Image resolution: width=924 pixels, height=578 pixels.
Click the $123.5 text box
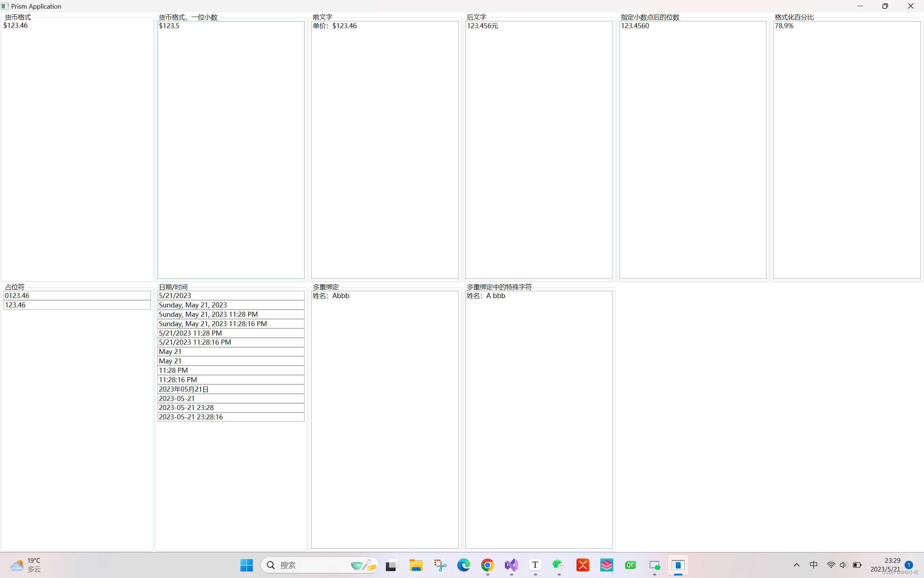coord(231,150)
